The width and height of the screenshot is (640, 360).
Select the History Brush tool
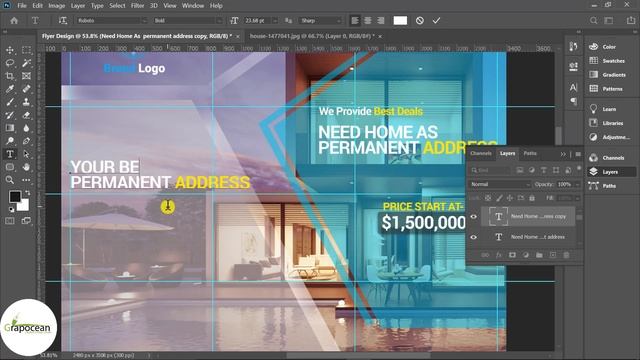[x=10, y=115]
